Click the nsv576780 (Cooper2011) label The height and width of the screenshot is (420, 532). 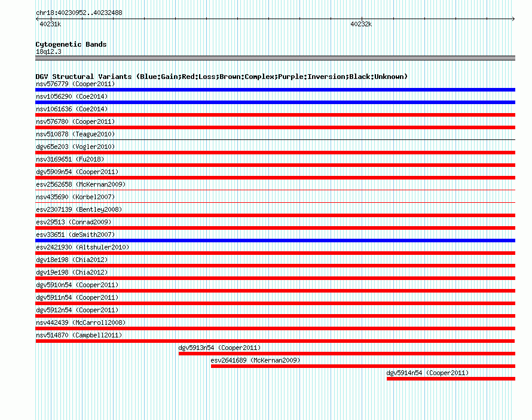click(75, 121)
